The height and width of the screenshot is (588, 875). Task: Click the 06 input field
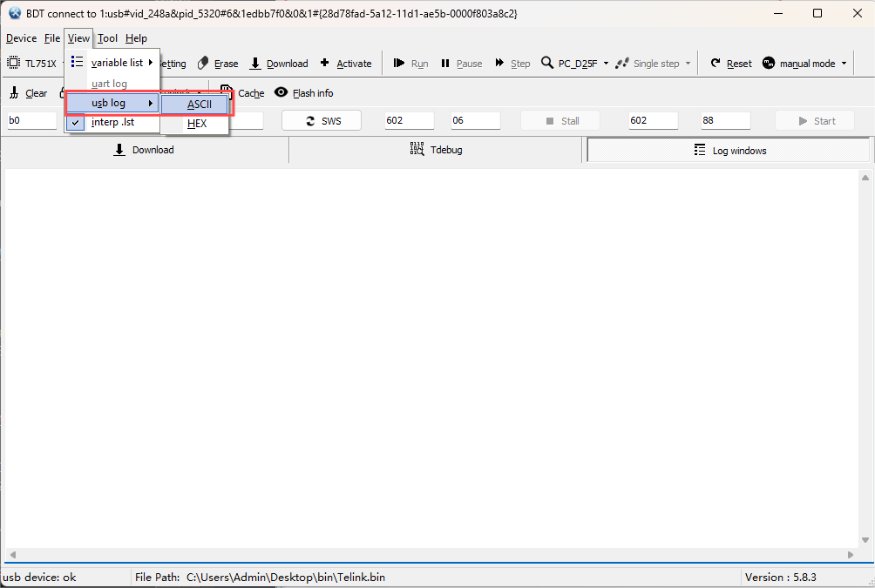tap(476, 120)
